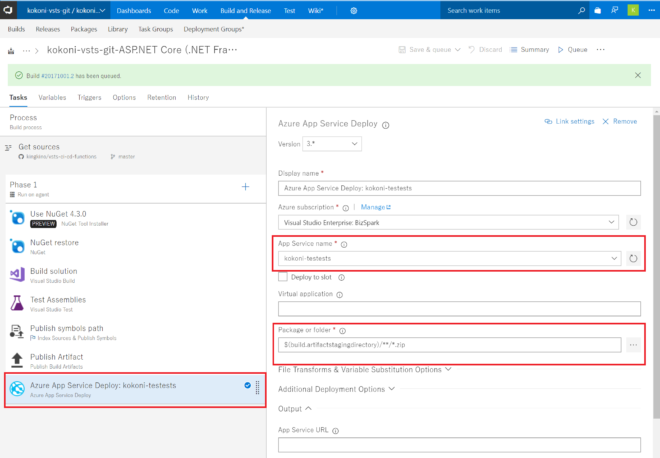This screenshot has width=660, height=458.
Task: Open more actions ellipsis next to Queue
Action: (x=601, y=50)
